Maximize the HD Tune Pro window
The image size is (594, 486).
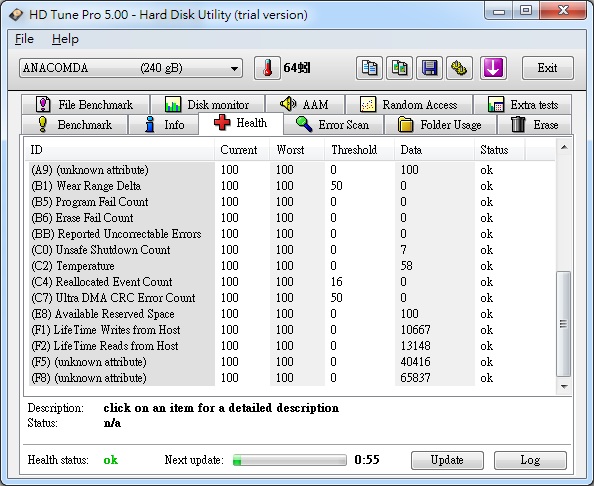tap(526, 11)
